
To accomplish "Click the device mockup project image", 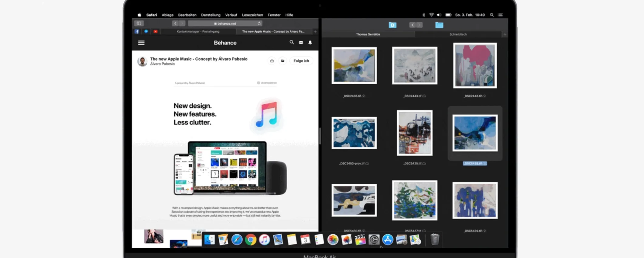I will 230,168.
